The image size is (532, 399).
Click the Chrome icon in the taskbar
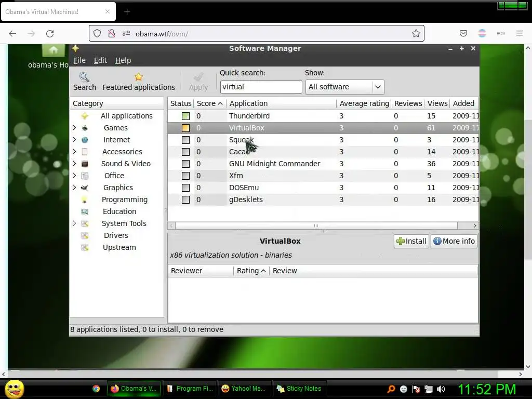tap(96, 389)
